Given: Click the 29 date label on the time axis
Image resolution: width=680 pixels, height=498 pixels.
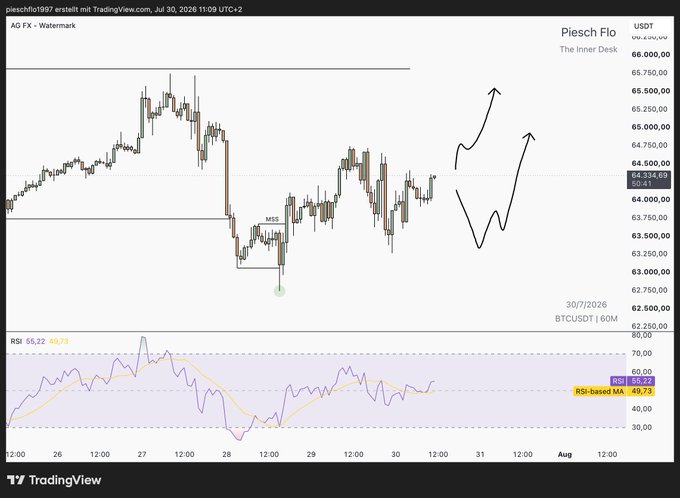Looking at the screenshot, I should (311, 454).
